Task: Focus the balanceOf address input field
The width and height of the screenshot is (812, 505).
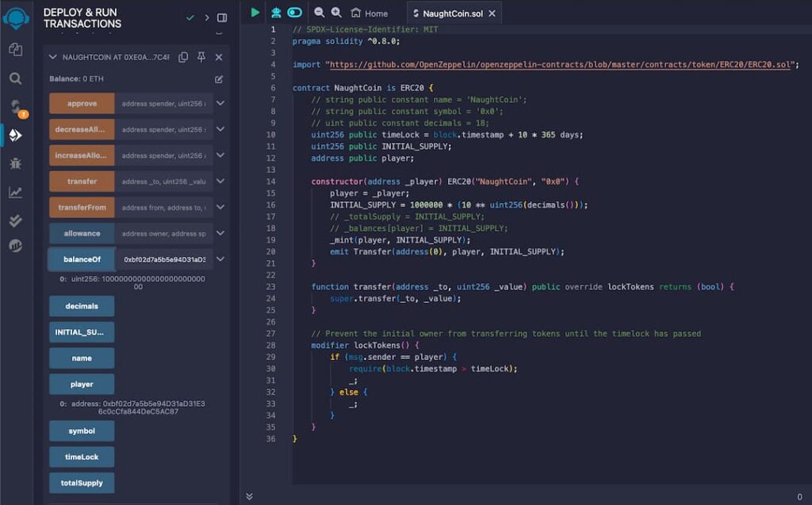Action: [163, 259]
